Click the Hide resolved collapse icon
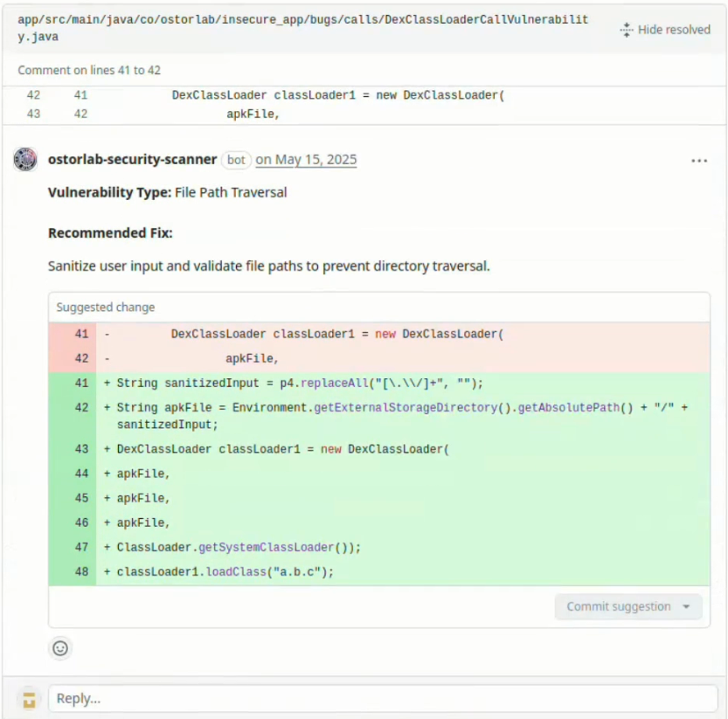This screenshot has width=728, height=719. point(626,30)
